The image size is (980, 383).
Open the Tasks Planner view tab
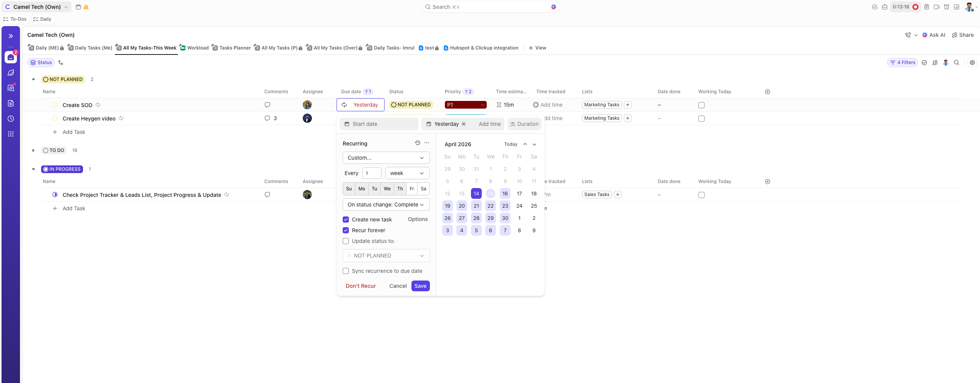tap(234, 48)
